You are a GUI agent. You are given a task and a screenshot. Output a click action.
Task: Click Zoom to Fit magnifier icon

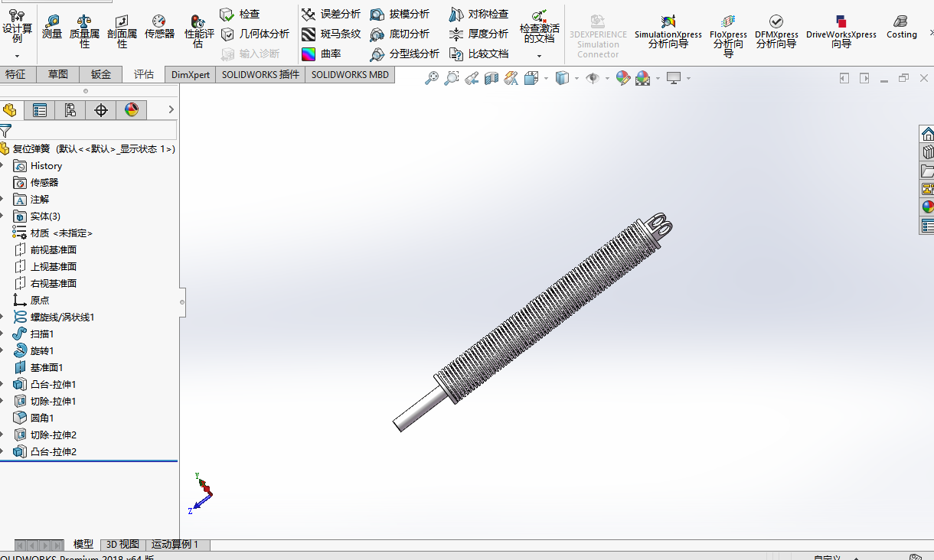(432, 78)
